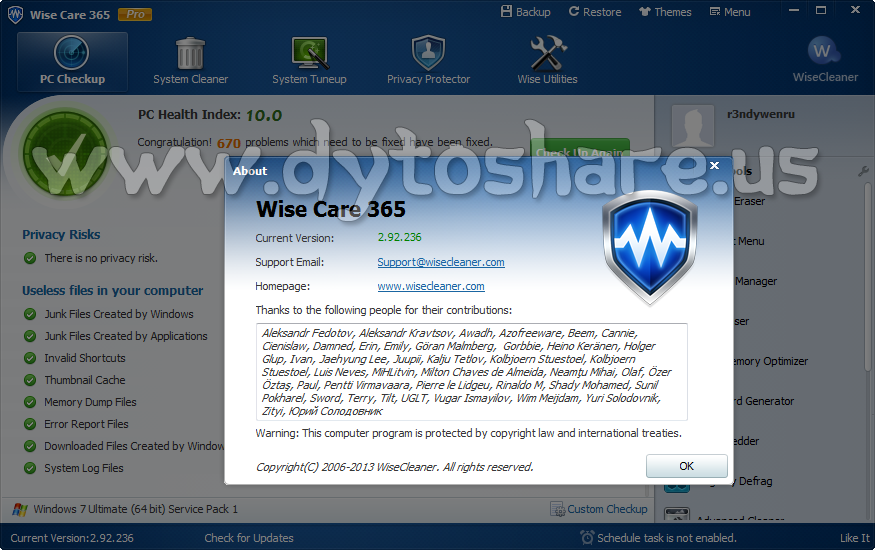875x550 pixels.
Task: Open the Privacy Protector tab
Action: [x=429, y=61]
